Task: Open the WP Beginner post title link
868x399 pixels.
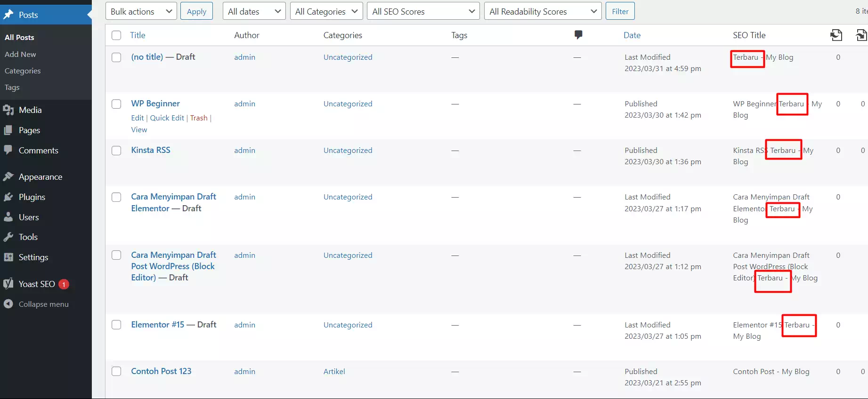Action: 155,104
